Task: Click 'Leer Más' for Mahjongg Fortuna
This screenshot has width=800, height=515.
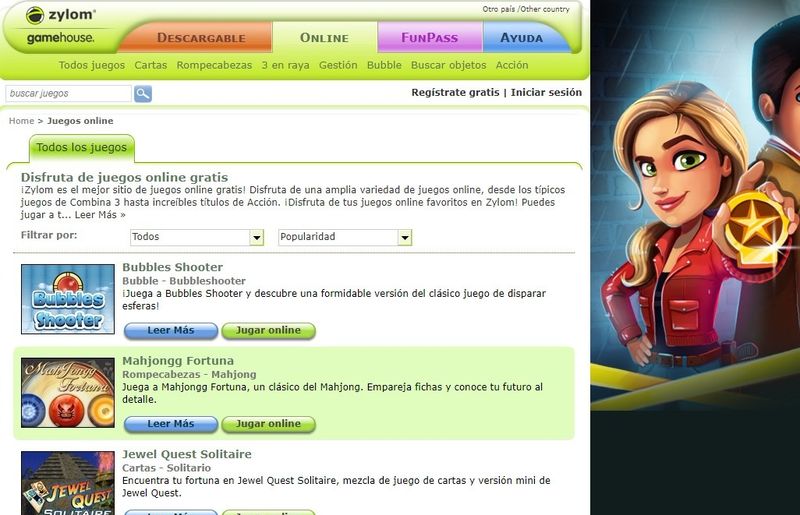Action: click(x=171, y=424)
